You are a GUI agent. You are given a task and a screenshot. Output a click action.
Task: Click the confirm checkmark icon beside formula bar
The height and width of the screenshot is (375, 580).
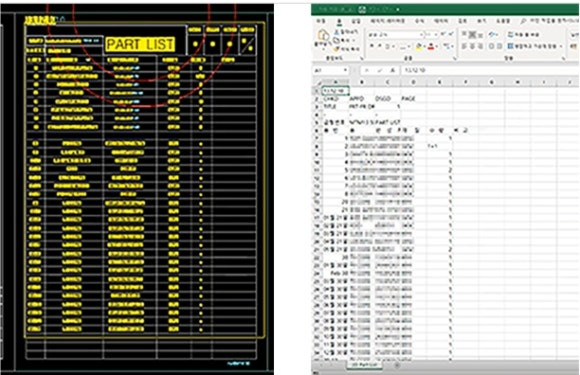pos(380,70)
